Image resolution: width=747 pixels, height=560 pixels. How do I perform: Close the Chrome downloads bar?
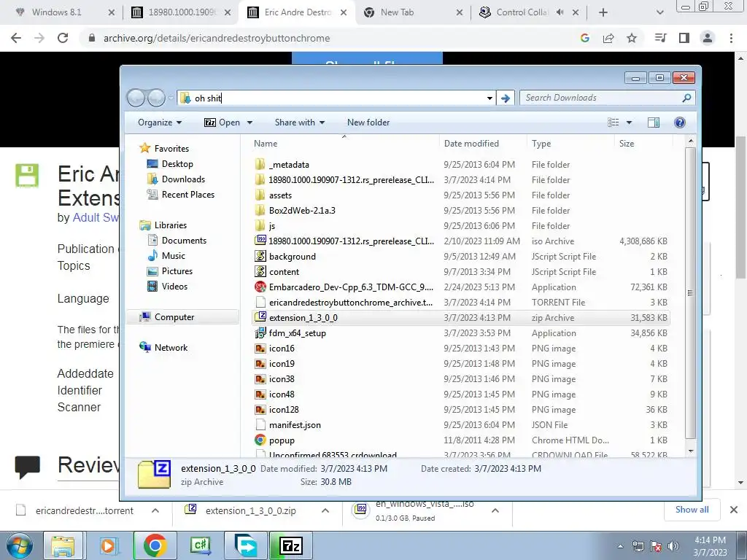point(734,510)
